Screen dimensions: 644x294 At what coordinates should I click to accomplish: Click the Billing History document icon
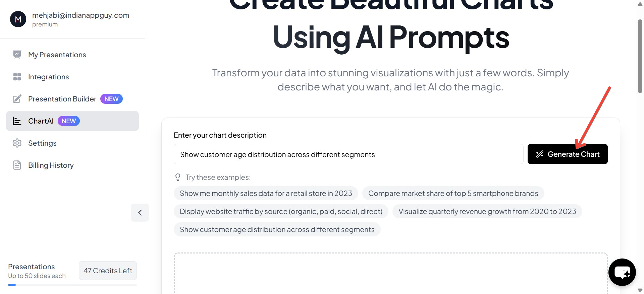pos(17,165)
